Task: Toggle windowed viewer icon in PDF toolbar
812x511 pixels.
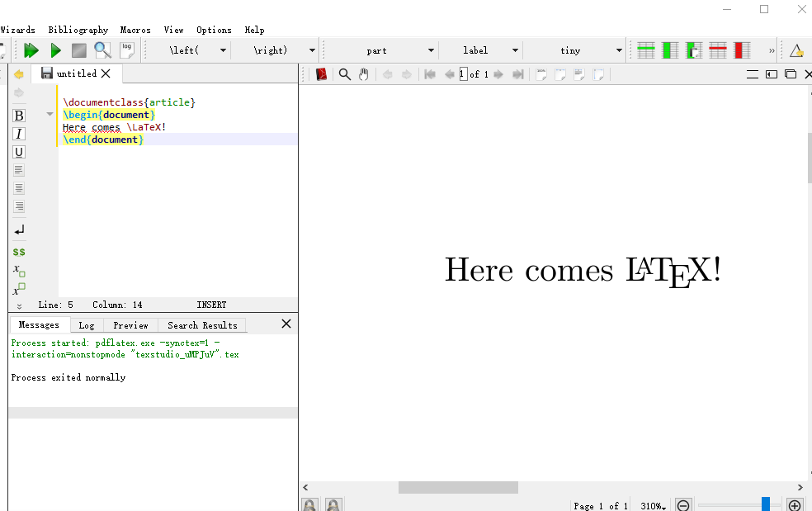Action: (791, 74)
